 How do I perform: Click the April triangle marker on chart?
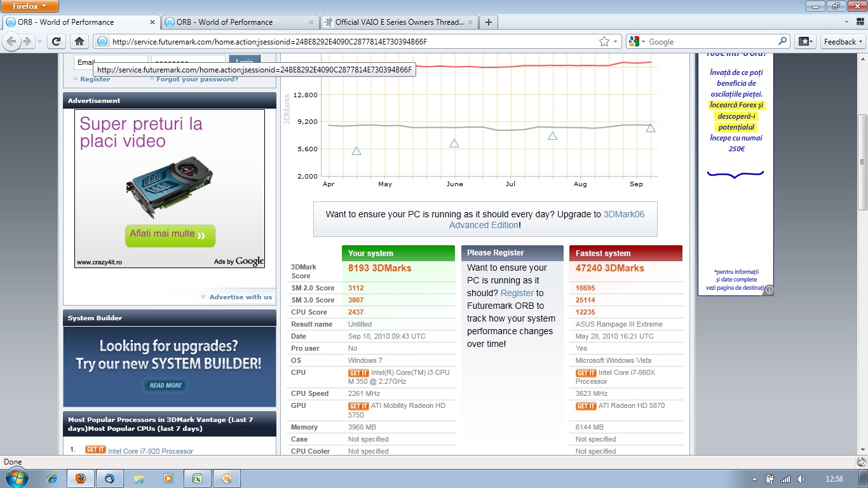click(x=356, y=151)
